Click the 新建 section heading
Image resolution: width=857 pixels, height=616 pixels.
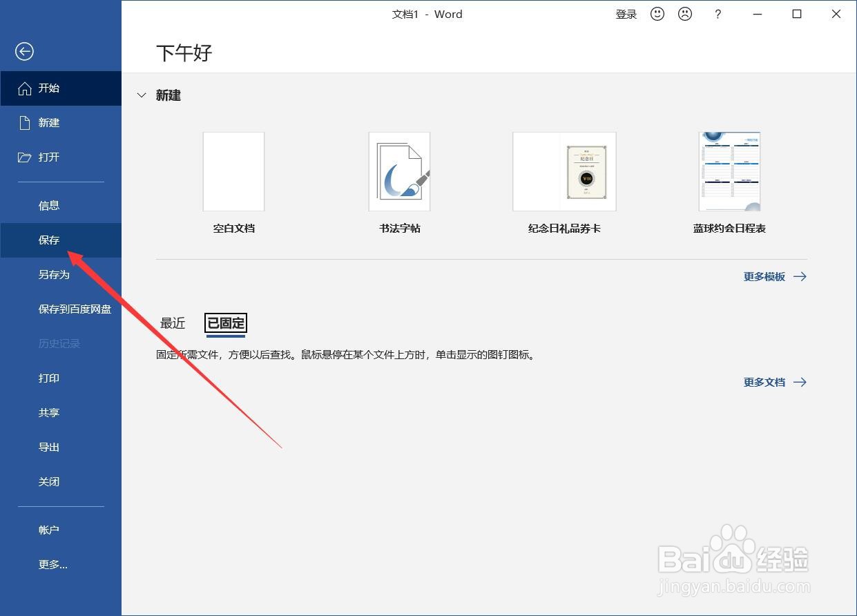click(168, 95)
